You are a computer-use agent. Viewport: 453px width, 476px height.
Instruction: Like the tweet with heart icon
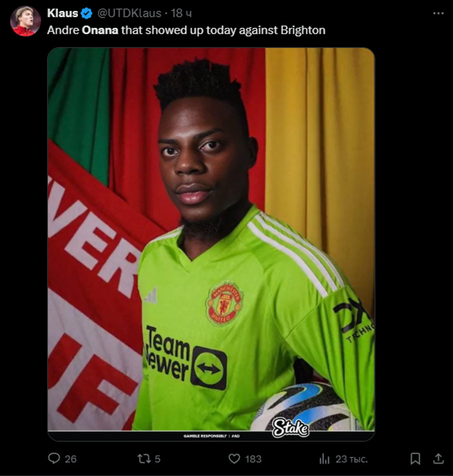(234, 459)
